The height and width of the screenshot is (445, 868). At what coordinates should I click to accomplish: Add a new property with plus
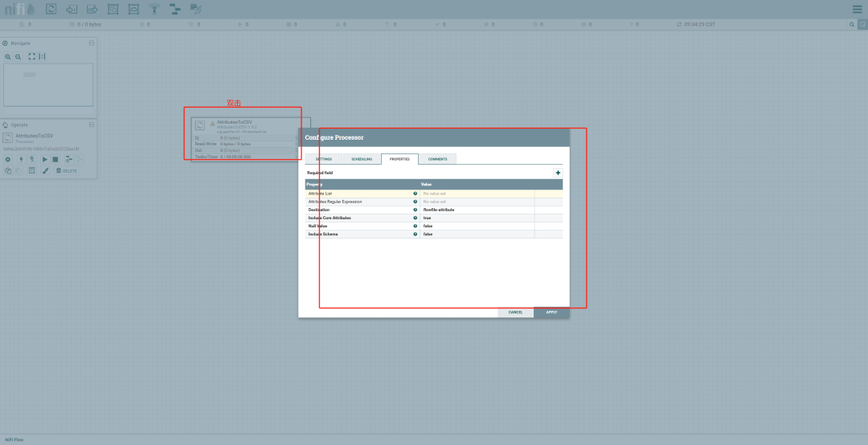[x=558, y=173]
